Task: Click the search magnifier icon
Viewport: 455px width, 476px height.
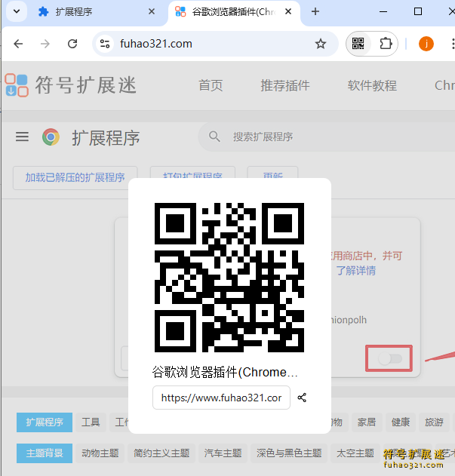Action: coord(214,137)
